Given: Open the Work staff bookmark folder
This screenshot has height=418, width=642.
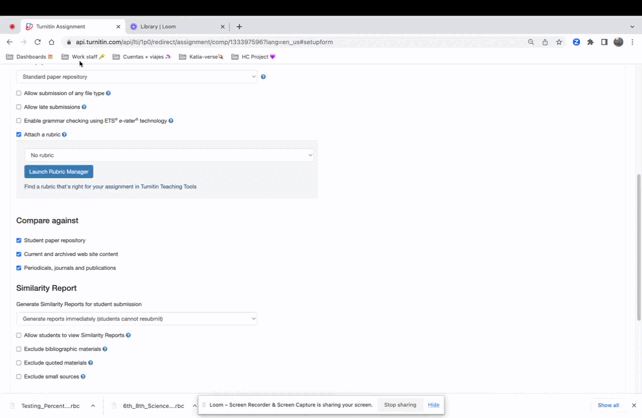Looking at the screenshot, I should [x=84, y=57].
